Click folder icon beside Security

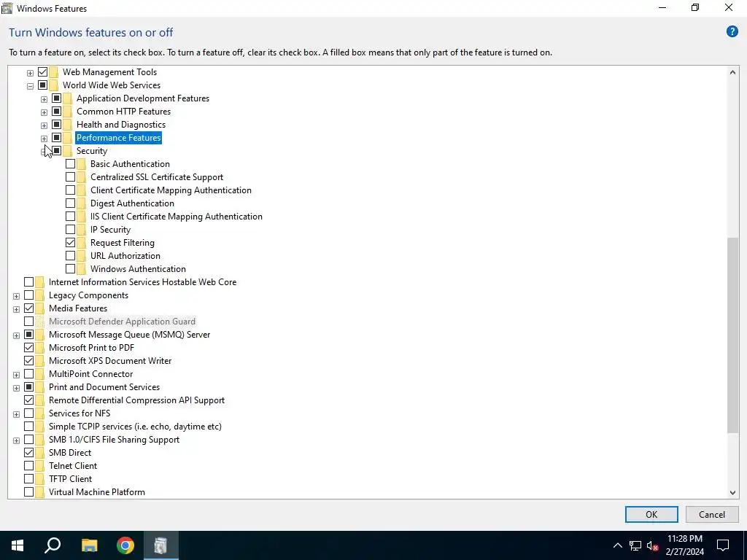[x=67, y=150]
